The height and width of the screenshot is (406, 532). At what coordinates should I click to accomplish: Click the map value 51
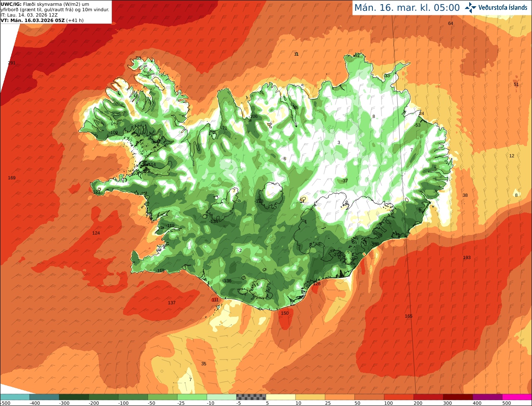(x=516, y=84)
